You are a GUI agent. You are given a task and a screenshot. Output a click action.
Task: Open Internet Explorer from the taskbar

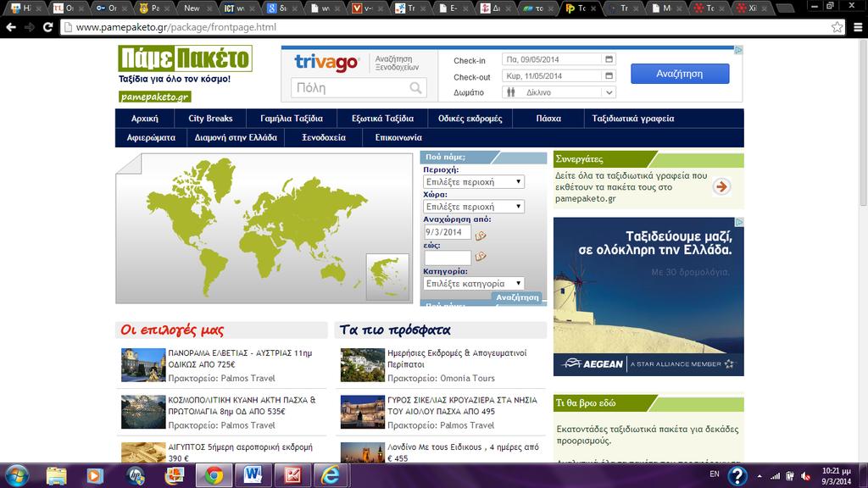click(331, 476)
